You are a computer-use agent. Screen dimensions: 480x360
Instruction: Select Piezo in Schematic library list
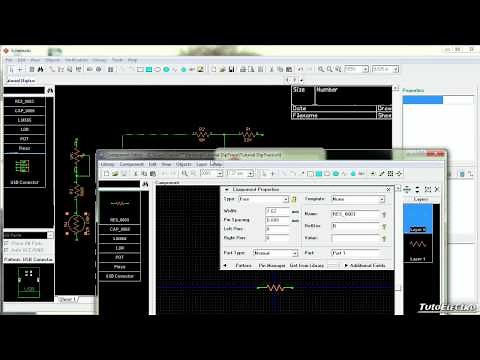(x=24, y=148)
